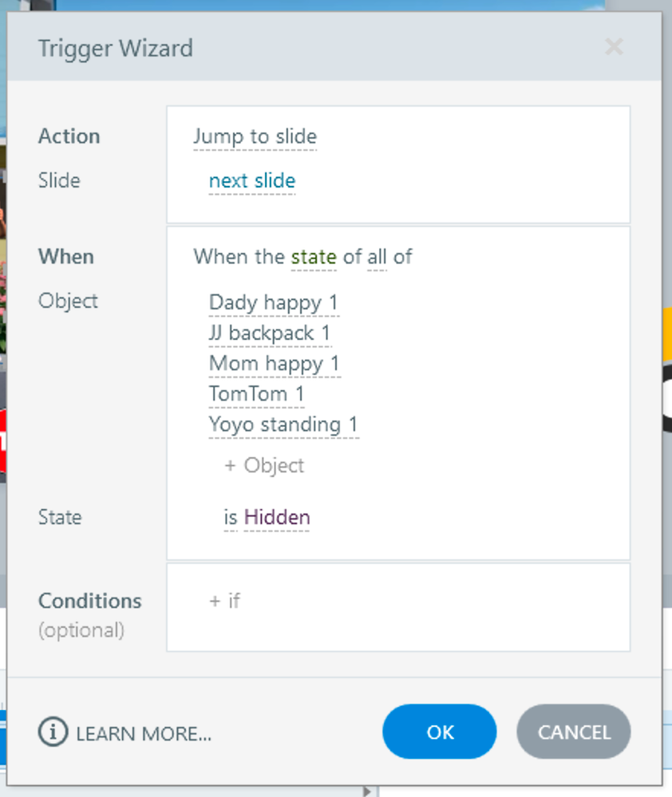This screenshot has width=672, height=797.
Task: Click the Trigger Wizard title bar
Action: point(319,48)
